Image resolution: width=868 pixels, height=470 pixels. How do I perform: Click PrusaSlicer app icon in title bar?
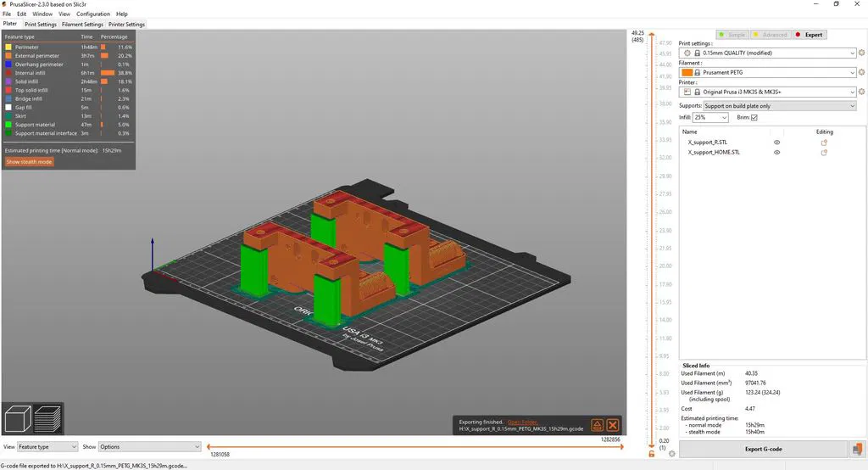4,4
